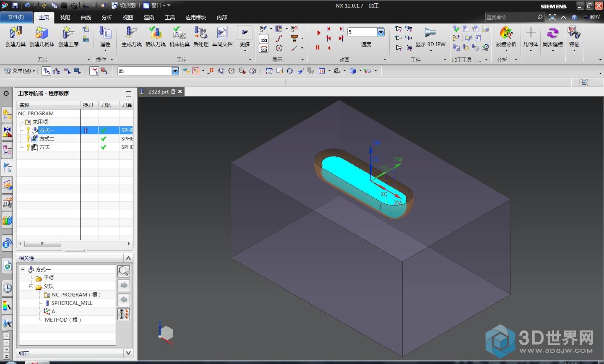Image resolution: width=604 pixels, height=364 pixels.
Task: Click the 创建几何体 (Create Geometry) icon
Action: [42, 33]
